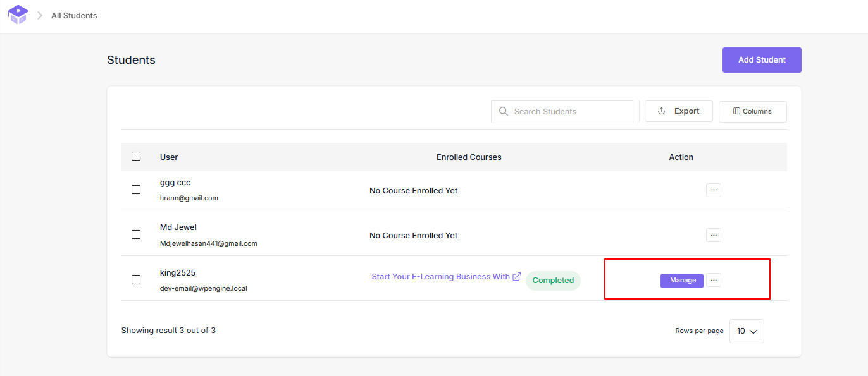Open the three-dot action menu for Md Jewel
This screenshot has height=376, width=868.
(x=714, y=235)
